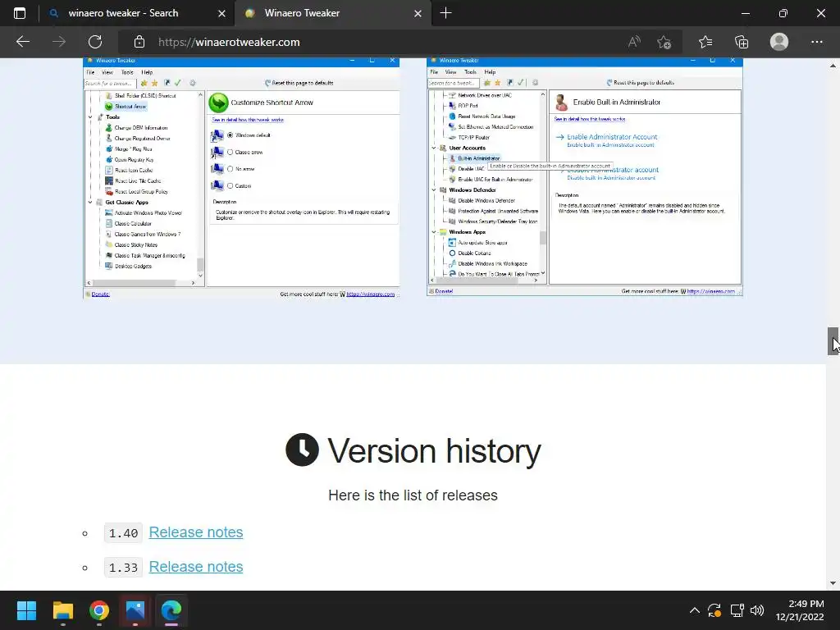The image size is (840, 630).
Task: Open the Photos app from the taskbar
Action: [x=135, y=610]
